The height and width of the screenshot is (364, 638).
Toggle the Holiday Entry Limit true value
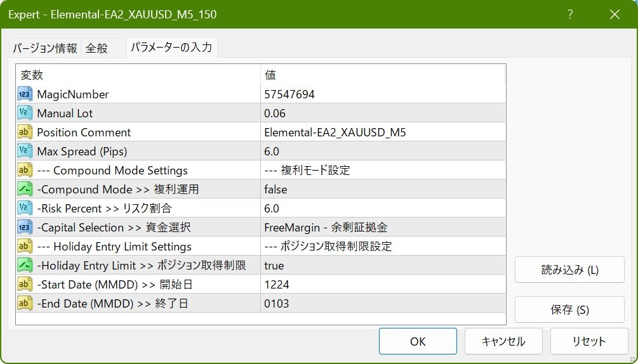274,266
